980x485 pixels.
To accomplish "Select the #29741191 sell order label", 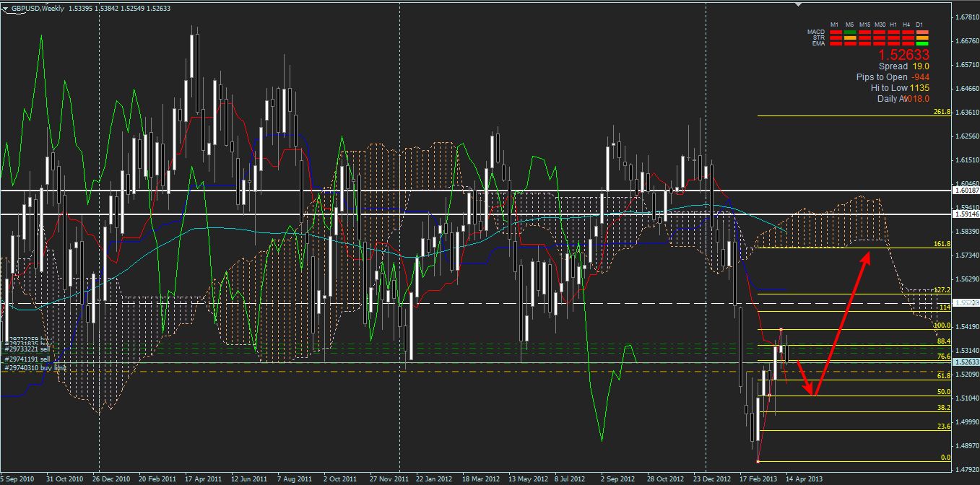I will [x=27, y=359].
